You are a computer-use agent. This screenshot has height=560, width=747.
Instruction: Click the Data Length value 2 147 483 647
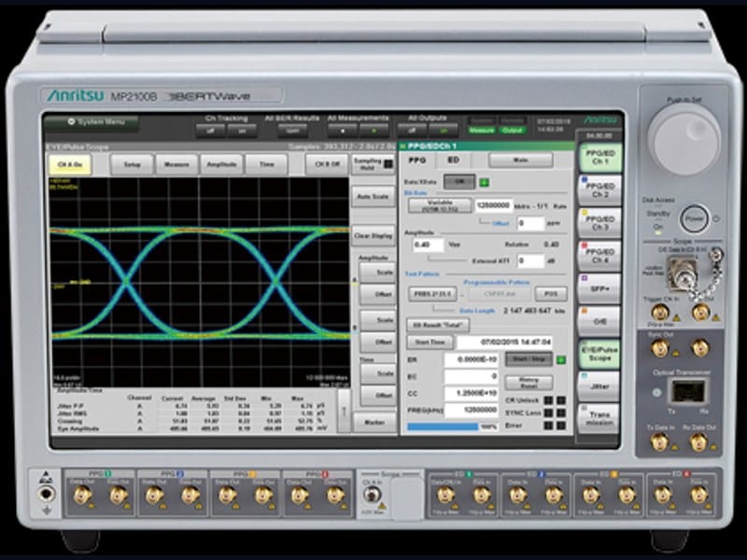point(528,311)
